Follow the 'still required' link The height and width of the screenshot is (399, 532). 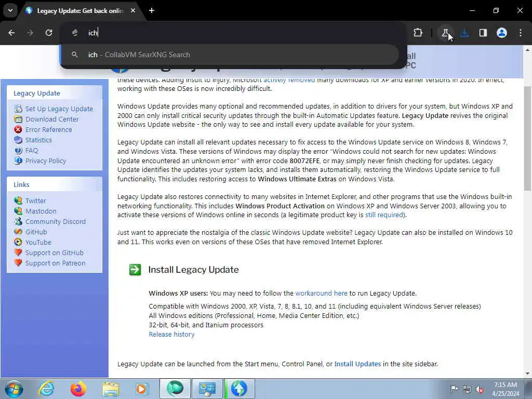[384, 215]
